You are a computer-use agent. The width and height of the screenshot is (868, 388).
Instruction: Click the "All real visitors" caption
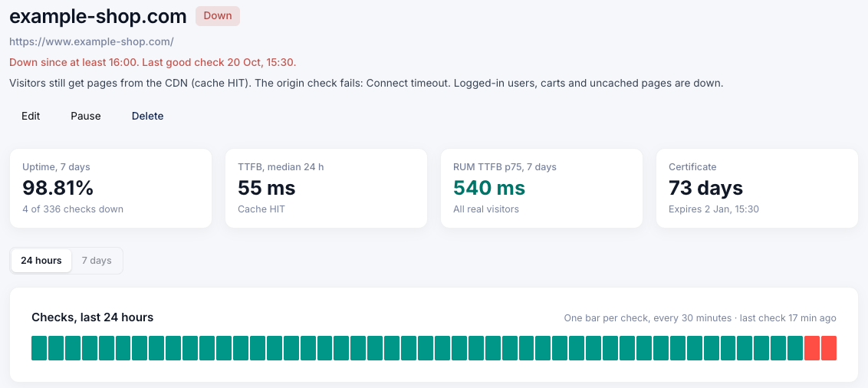click(x=485, y=209)
